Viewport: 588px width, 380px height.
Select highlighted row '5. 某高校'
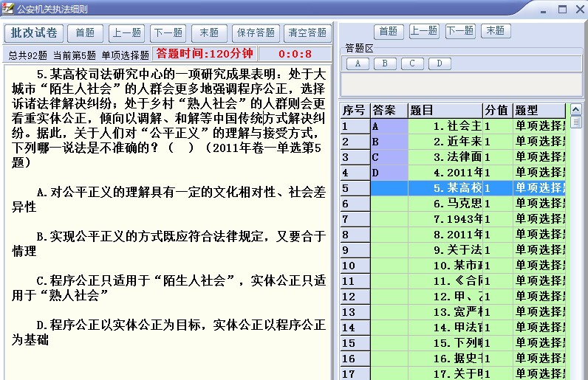(453, 188)
